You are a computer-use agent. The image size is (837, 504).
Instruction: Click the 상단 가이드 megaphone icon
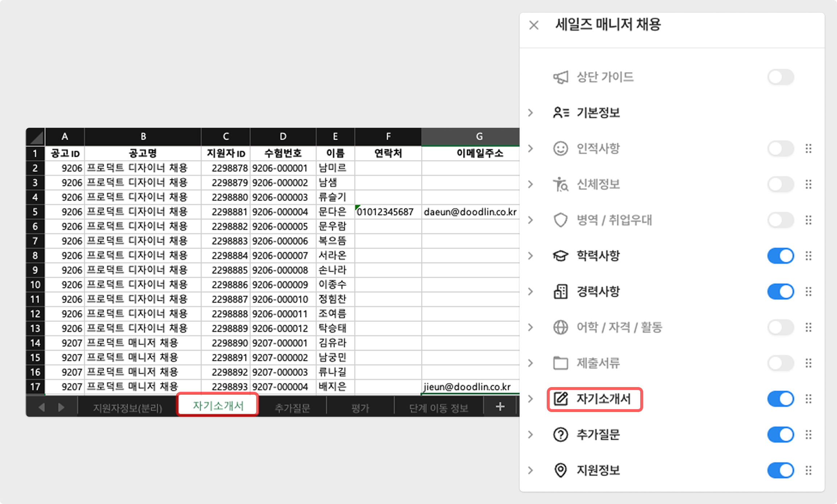tap(561, 77)
